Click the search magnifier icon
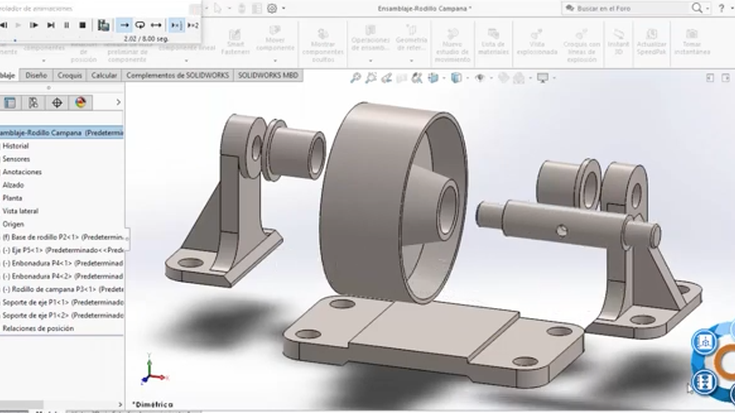 697,8
